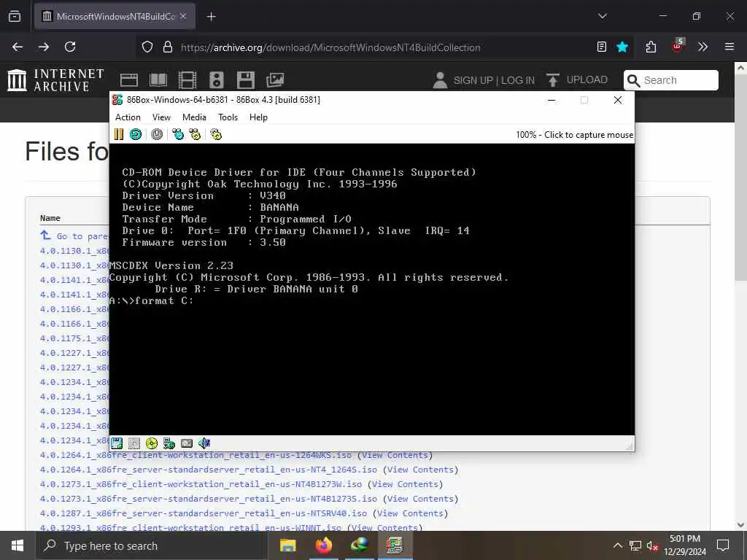Open the uBlock Origin extension icon
Viewport: 747px width, 560px height.
(x=677, y=46)
